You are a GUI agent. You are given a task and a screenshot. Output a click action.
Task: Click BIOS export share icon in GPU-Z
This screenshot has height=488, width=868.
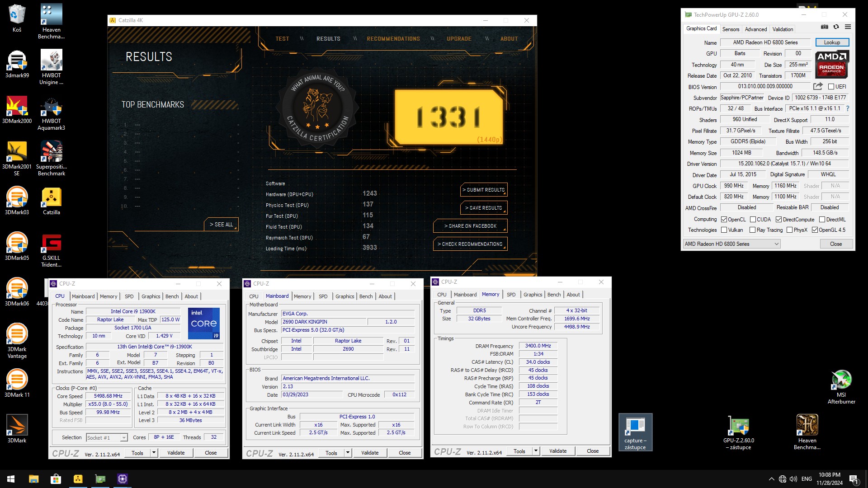tap(817, 86)
